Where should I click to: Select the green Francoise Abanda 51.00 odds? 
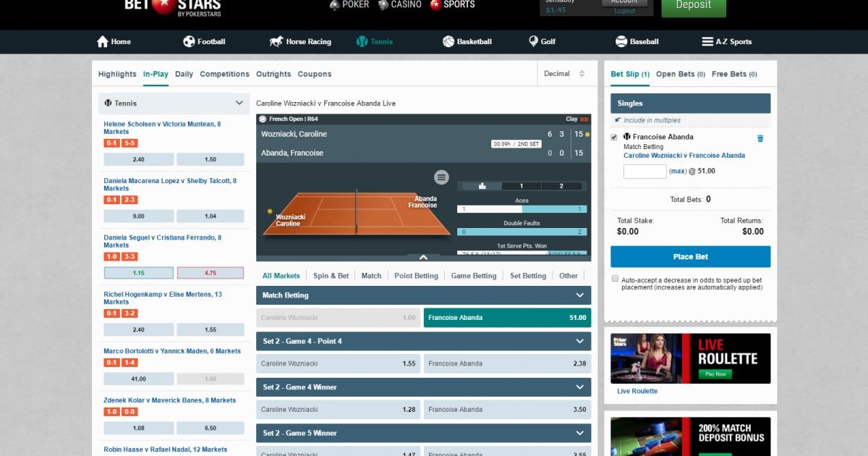507,318
